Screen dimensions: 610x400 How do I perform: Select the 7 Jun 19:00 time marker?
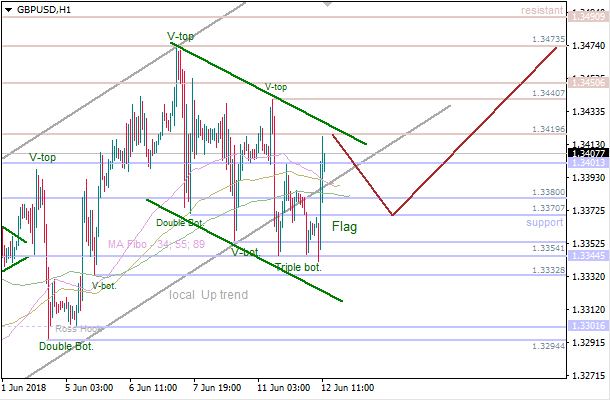pyautogui.click(x=216, y=385)
